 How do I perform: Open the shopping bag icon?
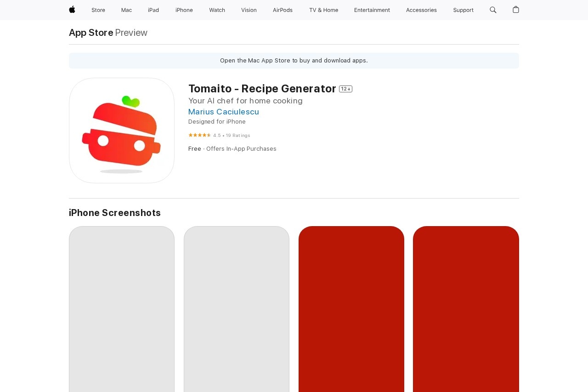coord(516,10)
